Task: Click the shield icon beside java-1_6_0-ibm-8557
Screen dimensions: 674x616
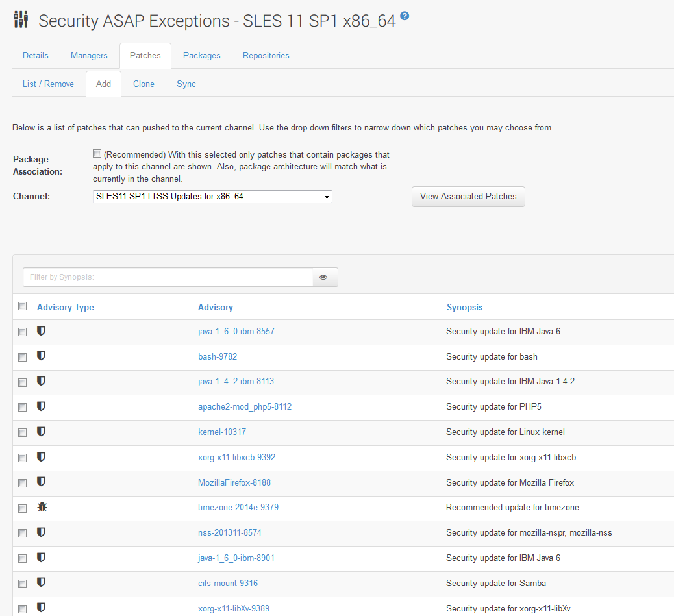Action: [x=41, y=331]
